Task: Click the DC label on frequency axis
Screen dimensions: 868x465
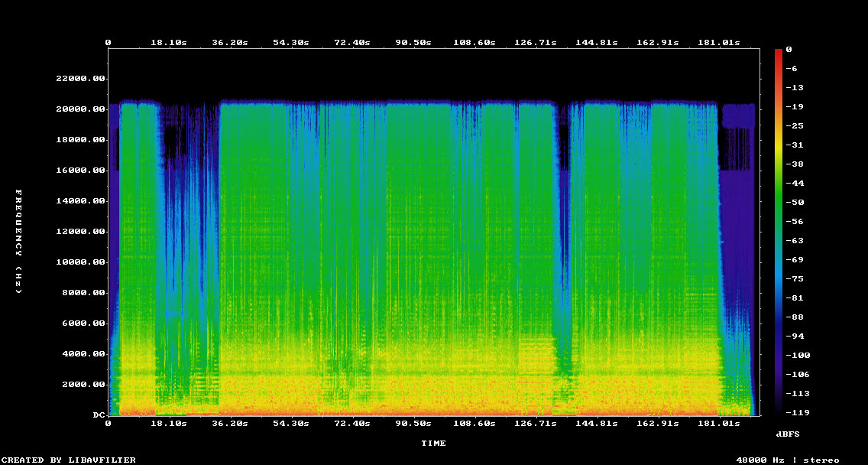Action: coord(99,415)
